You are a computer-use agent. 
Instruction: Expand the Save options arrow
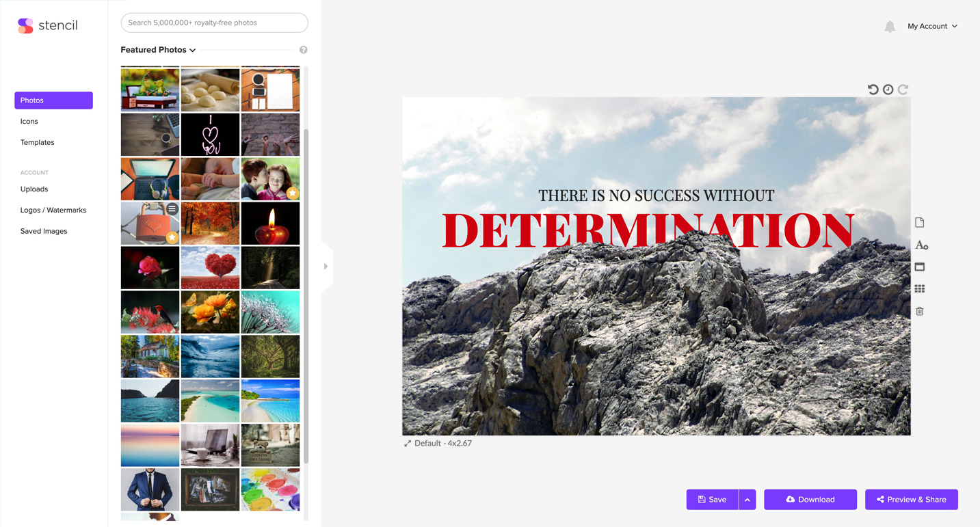click(x=747, y=500)
